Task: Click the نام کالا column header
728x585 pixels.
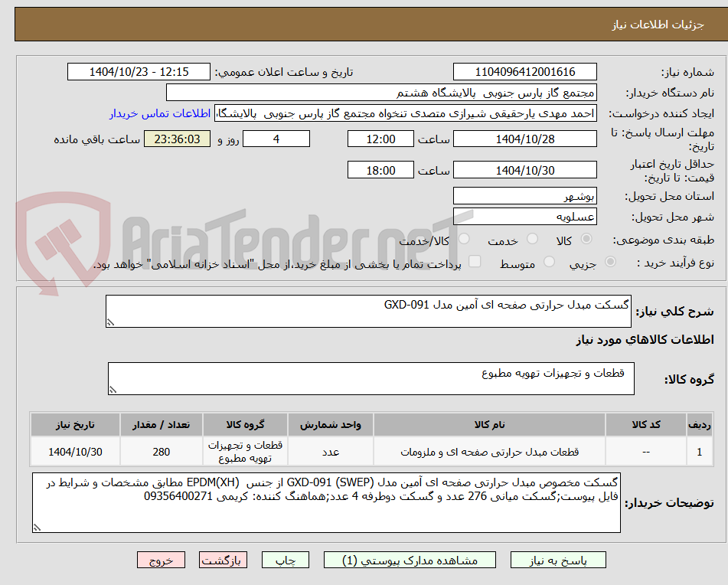Action: 489,424
